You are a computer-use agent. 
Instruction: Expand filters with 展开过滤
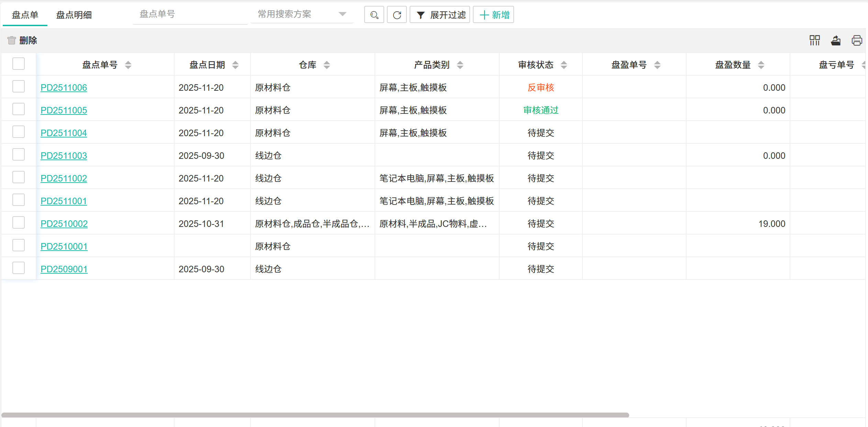(x=440, y=15)
